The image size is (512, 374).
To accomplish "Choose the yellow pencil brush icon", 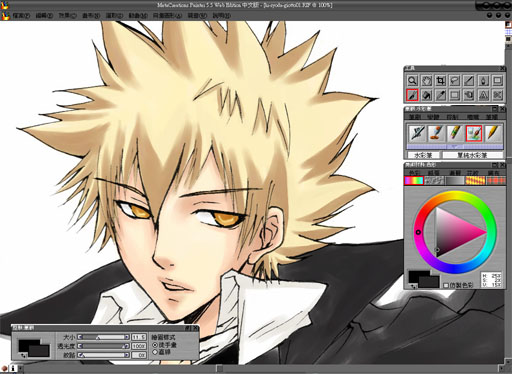I will click(x=493, y=133).
